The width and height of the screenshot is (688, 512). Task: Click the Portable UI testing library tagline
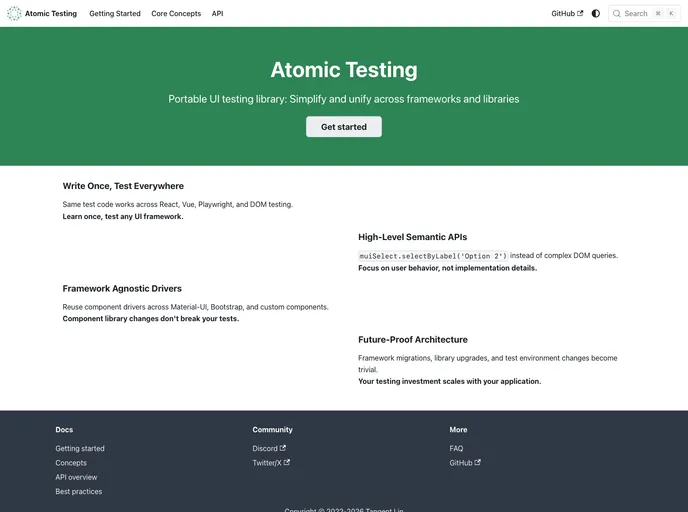pos(344,99)
